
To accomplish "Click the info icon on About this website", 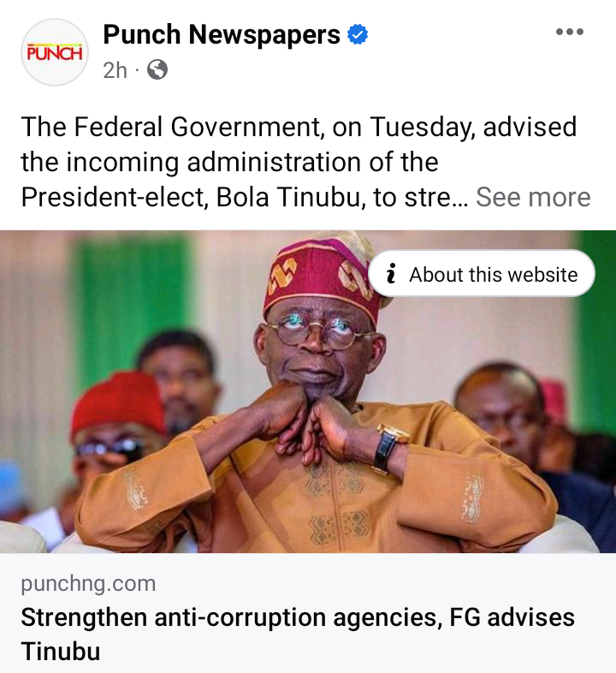I will (390, 274).
